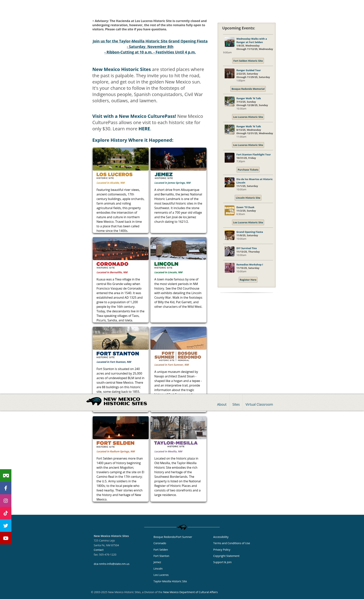
Task: Click the dca-nmhs-info email address
Action: tap(111, 564)
